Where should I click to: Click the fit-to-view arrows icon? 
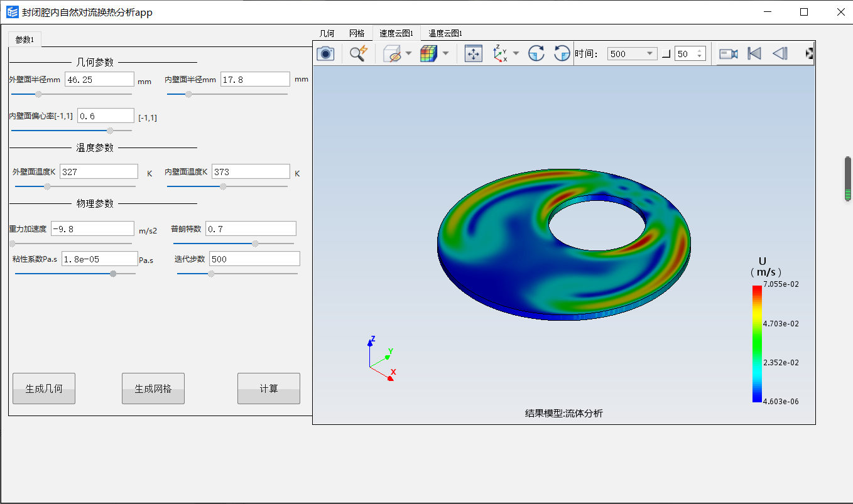point(473,53)
